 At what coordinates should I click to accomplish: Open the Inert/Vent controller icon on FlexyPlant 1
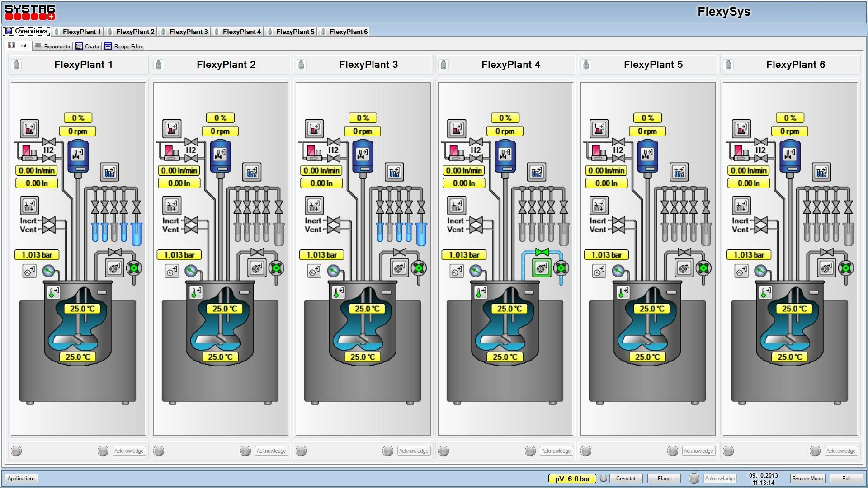pos(29,206)
